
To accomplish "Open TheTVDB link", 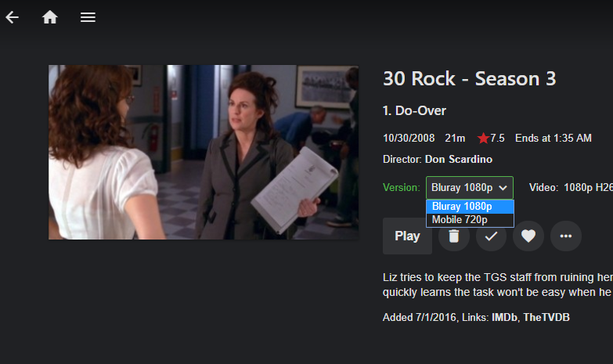I will (546, 317).
